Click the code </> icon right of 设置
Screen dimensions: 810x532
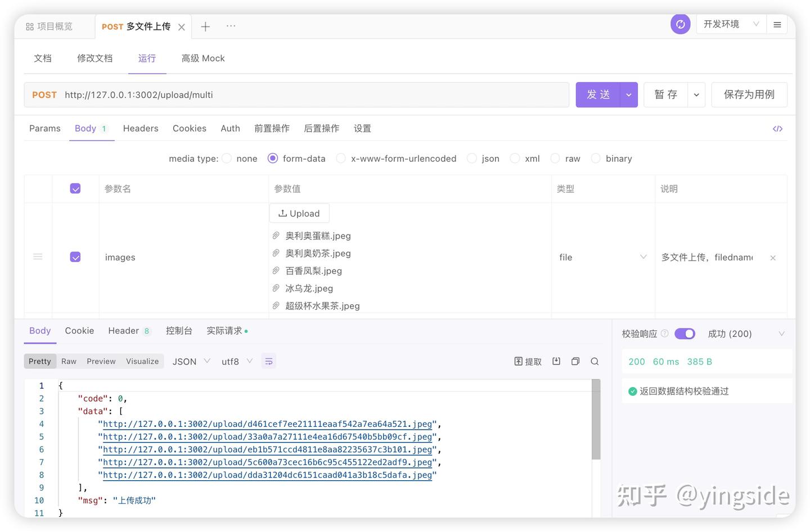pyautogui.click(x=777, y=128)
